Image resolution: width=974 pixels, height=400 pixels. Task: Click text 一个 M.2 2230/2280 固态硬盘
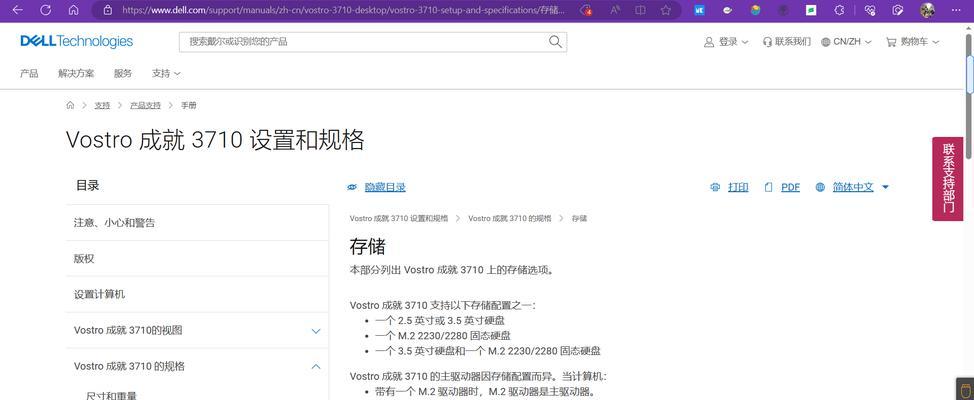tap(443, 335)
